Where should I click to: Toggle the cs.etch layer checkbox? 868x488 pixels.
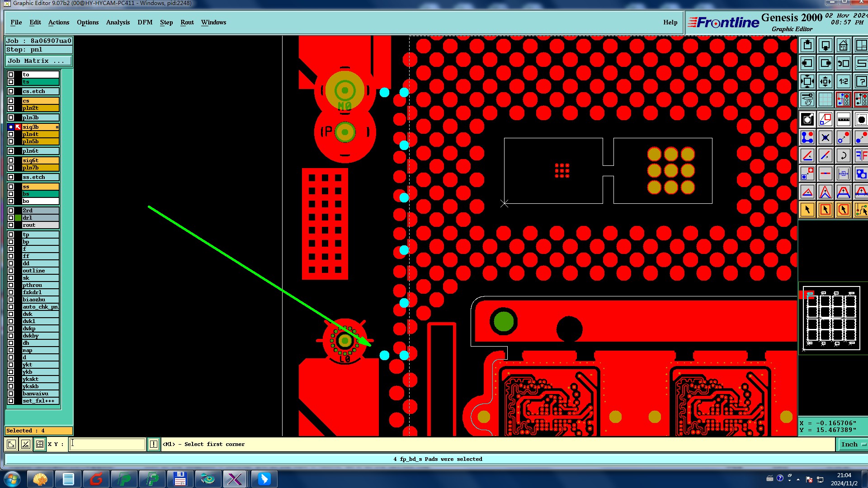coord(11,91)
